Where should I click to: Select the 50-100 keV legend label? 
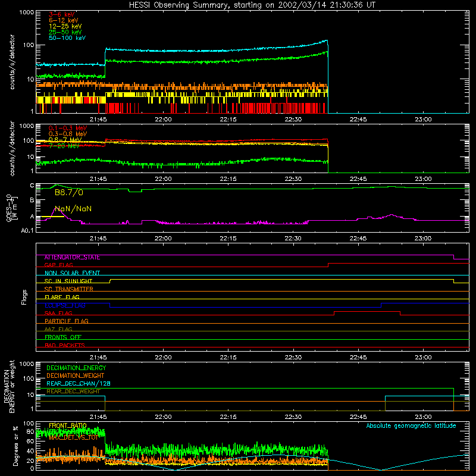pos(67,38)
